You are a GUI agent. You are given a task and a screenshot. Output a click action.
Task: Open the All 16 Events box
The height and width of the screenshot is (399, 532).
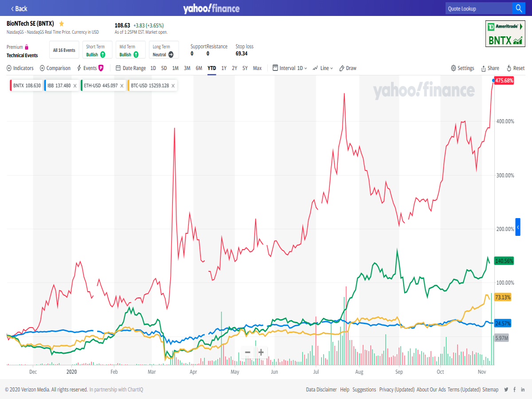tap(64, 50)
